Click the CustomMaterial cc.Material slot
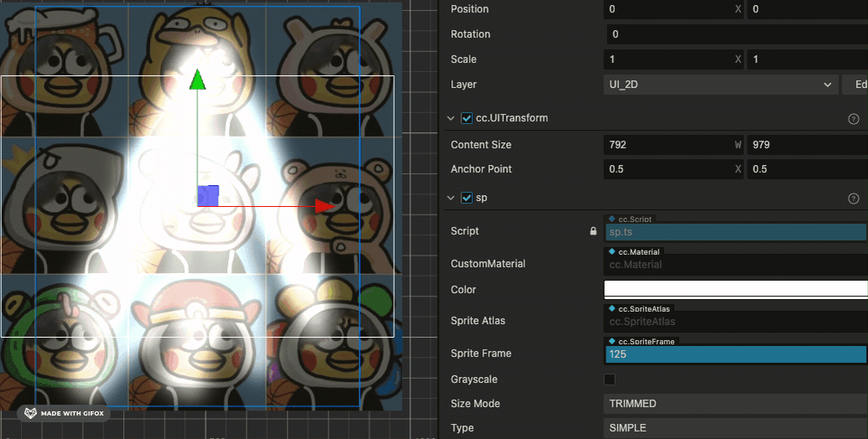868x439 pixels. [735, 265]
